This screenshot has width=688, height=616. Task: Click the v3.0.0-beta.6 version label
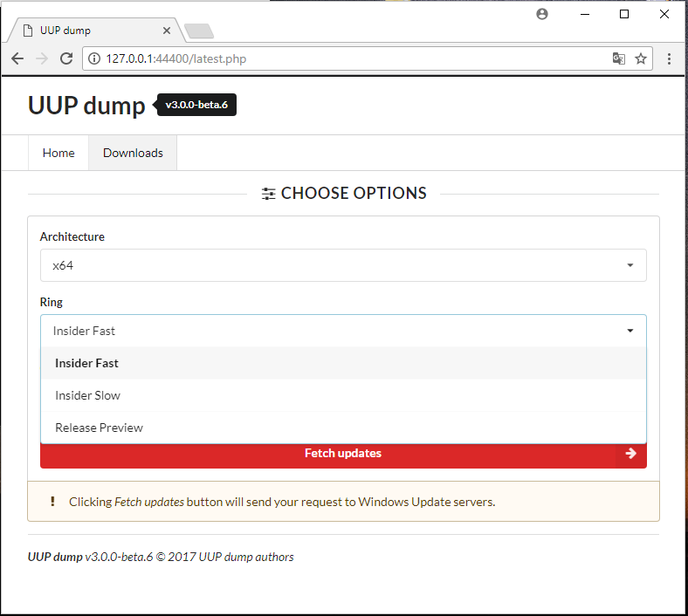pyautogui.click(x=196, y=105)
